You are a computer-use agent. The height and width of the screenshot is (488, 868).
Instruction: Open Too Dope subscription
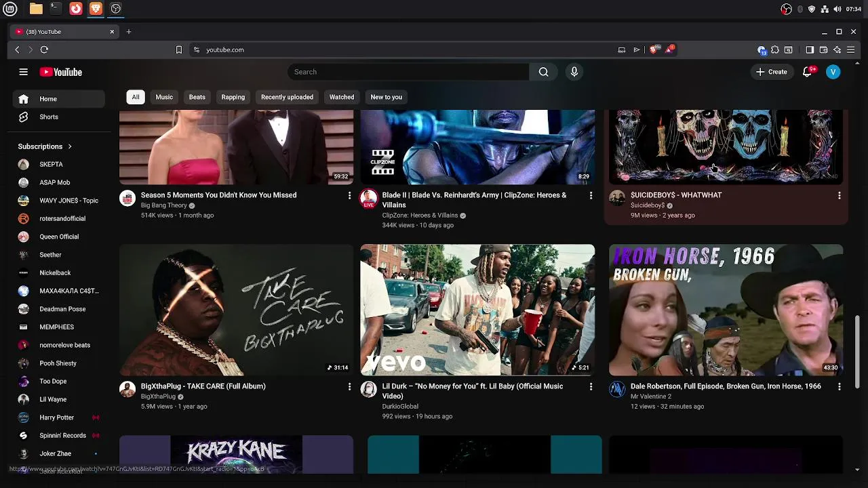coord(58,381)
